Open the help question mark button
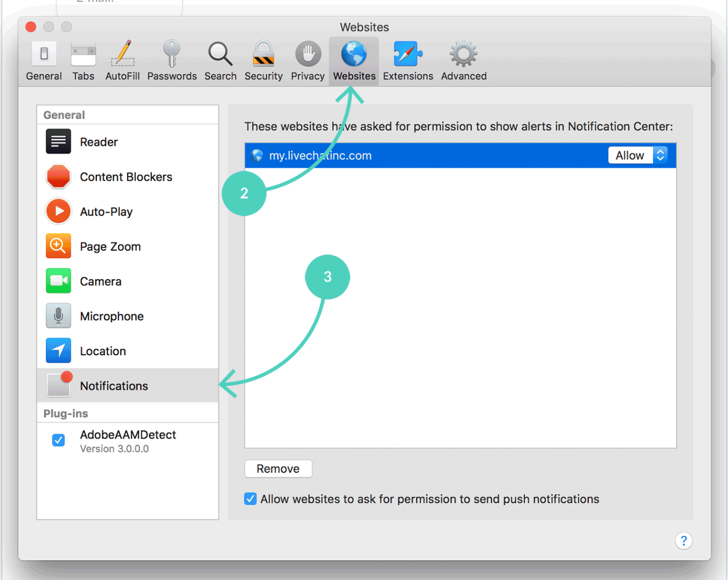 [x=683, y=541]
